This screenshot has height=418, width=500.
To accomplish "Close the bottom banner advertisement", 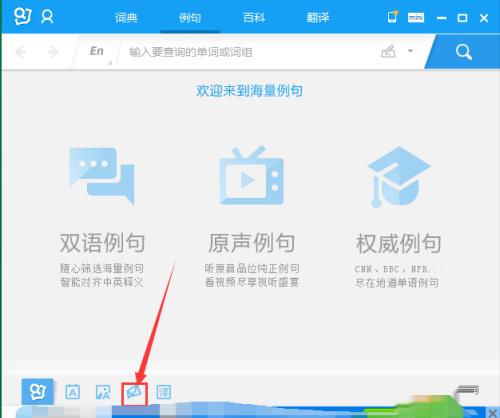I will [x=493, y=413].
